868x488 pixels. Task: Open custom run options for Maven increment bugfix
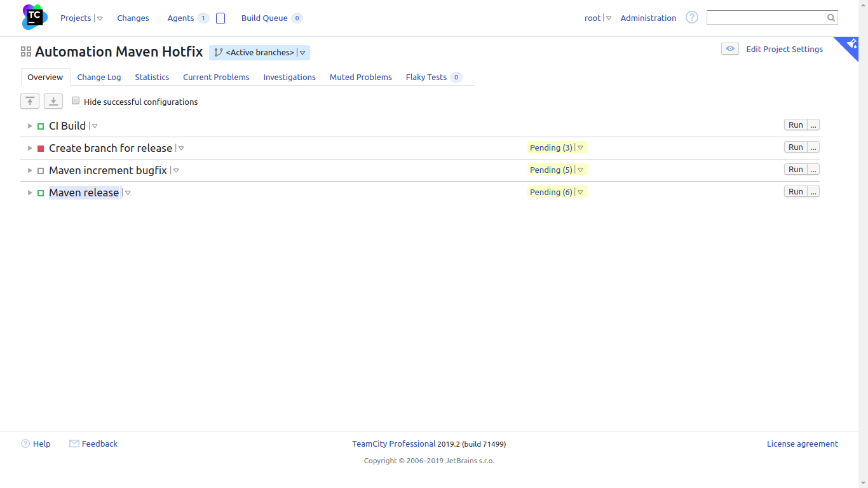(813, 170)
